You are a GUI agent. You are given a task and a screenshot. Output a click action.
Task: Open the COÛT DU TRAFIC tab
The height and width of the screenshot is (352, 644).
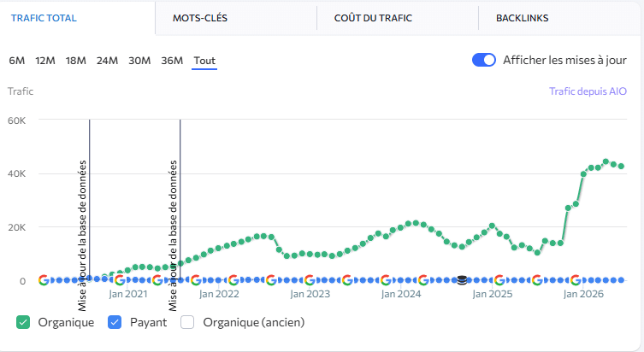pos(373,18)
